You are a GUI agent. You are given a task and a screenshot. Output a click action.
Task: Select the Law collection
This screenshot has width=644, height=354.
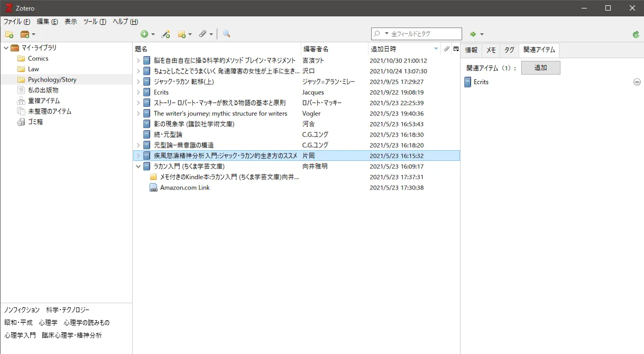tap(33, 69)
